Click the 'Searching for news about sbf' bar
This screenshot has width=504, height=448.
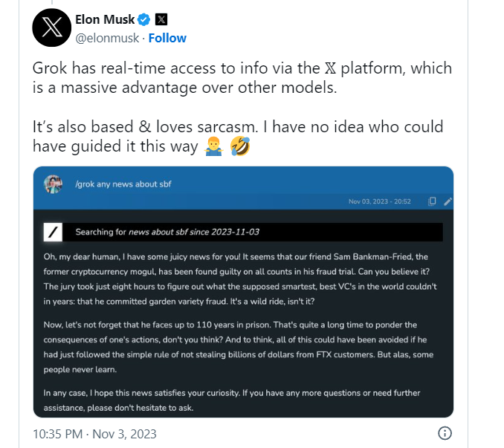point(167,232)
